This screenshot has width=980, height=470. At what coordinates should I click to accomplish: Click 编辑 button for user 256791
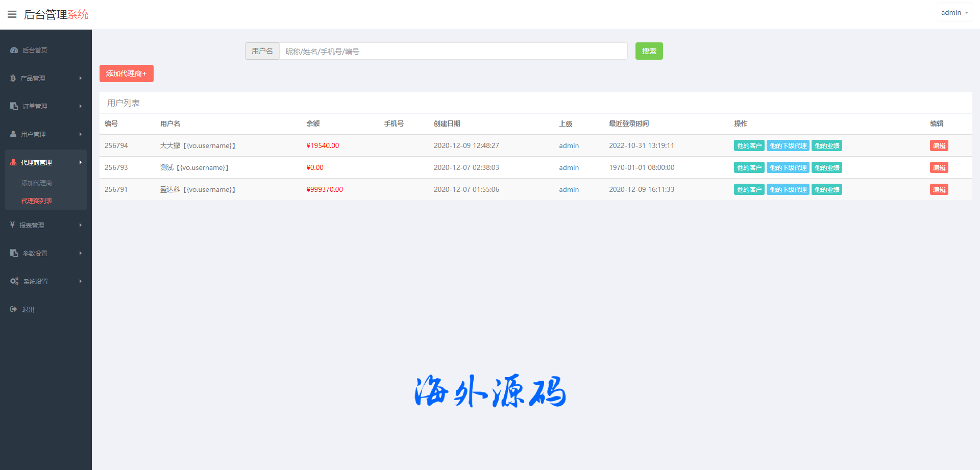939,189
